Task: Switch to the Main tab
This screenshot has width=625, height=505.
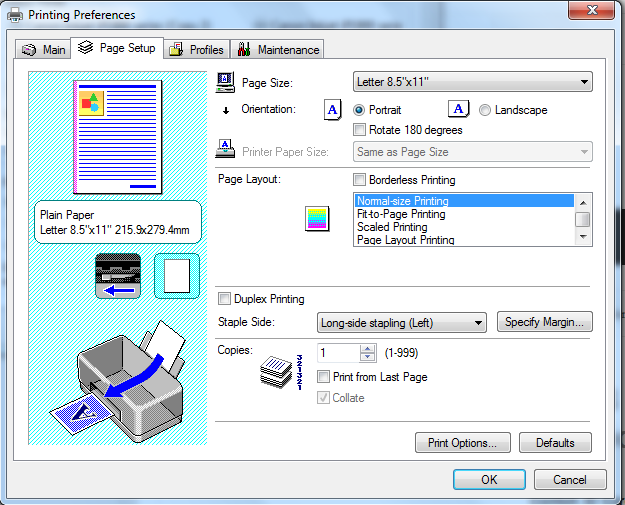Action: pyautogui.click(x=43, y=50)
